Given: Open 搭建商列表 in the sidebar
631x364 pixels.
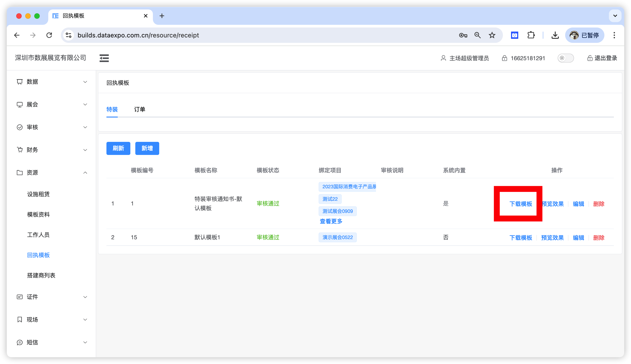Looking at the screenshot, I should click(x=41, y=275).
